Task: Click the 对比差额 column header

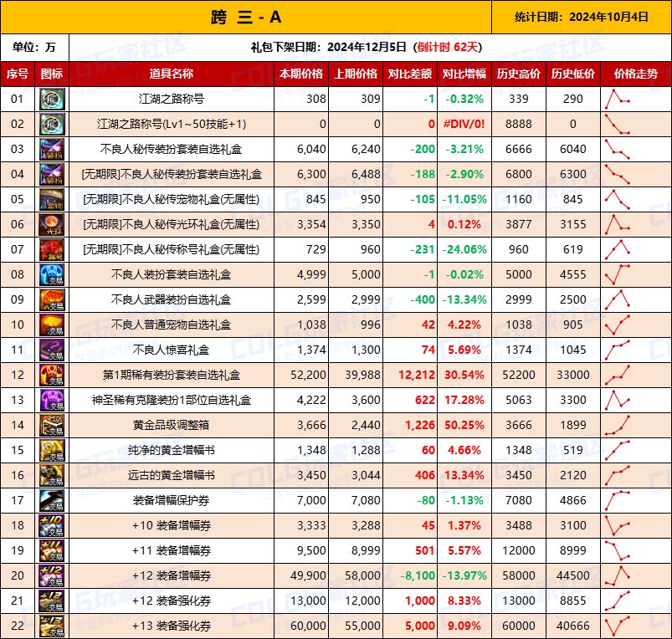Action: [x=410, y=74]
